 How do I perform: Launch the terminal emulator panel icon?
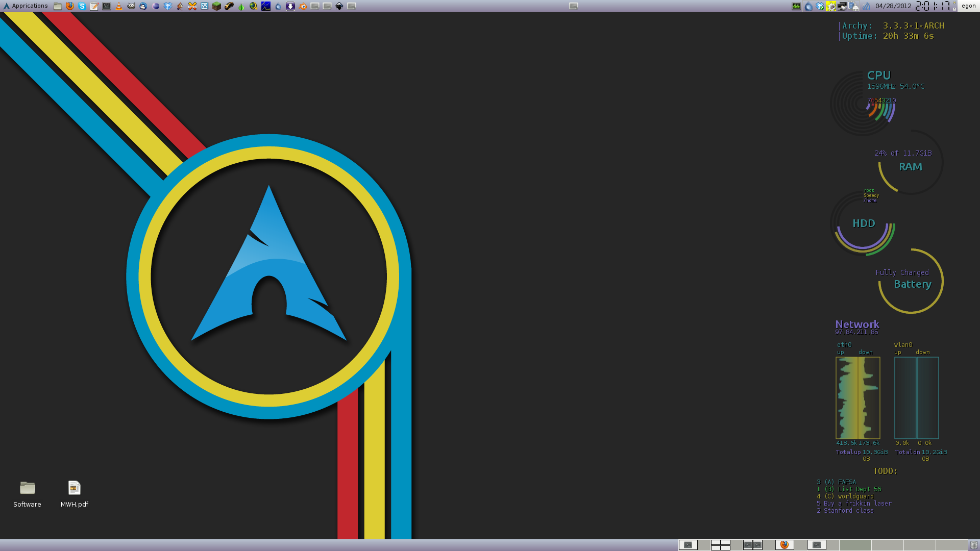point(107,6)
